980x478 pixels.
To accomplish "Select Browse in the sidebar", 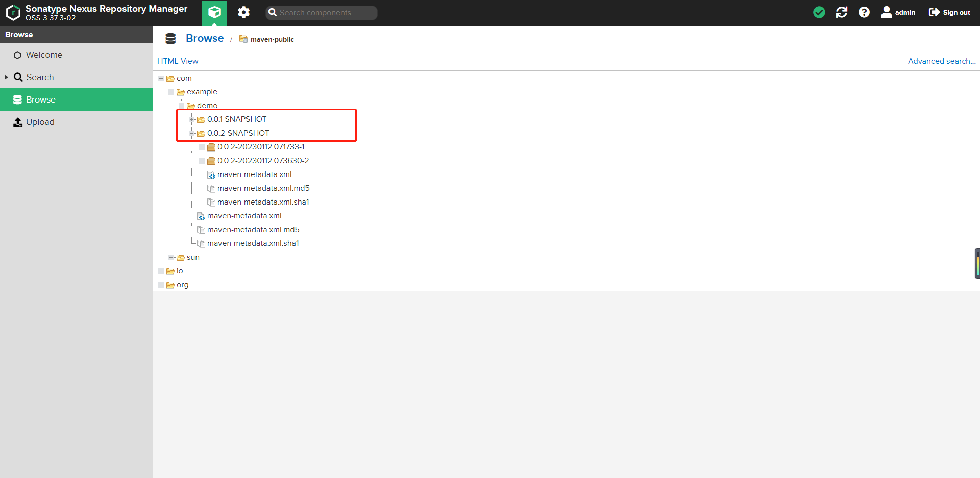I will click(77, 99).
